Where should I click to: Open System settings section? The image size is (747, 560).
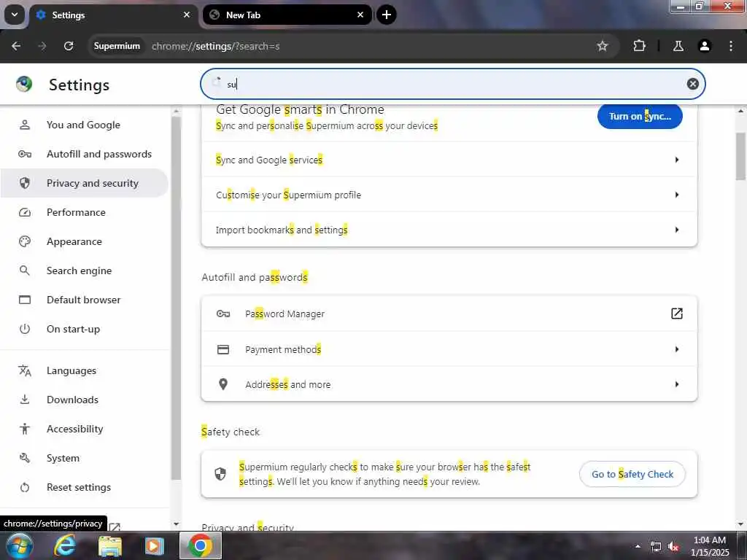[x=84, y=458]
